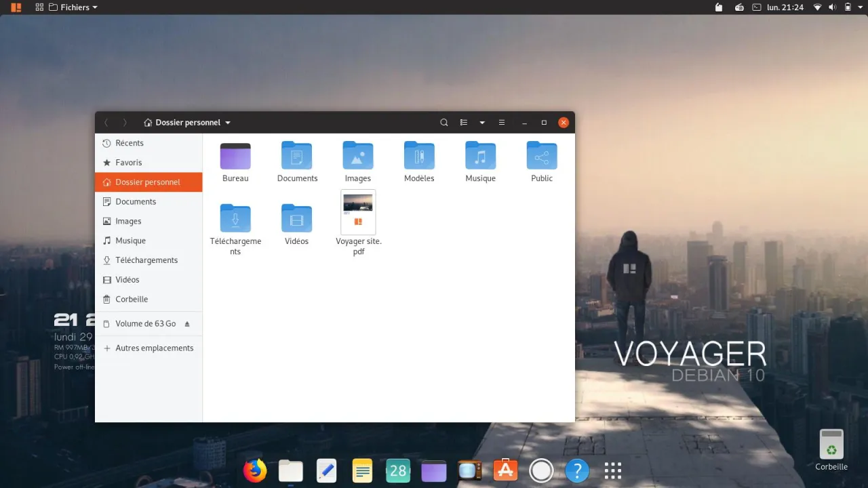Open the Fichiers app menu in top bar
Screen dimensions: 868x488
[73, 7]
